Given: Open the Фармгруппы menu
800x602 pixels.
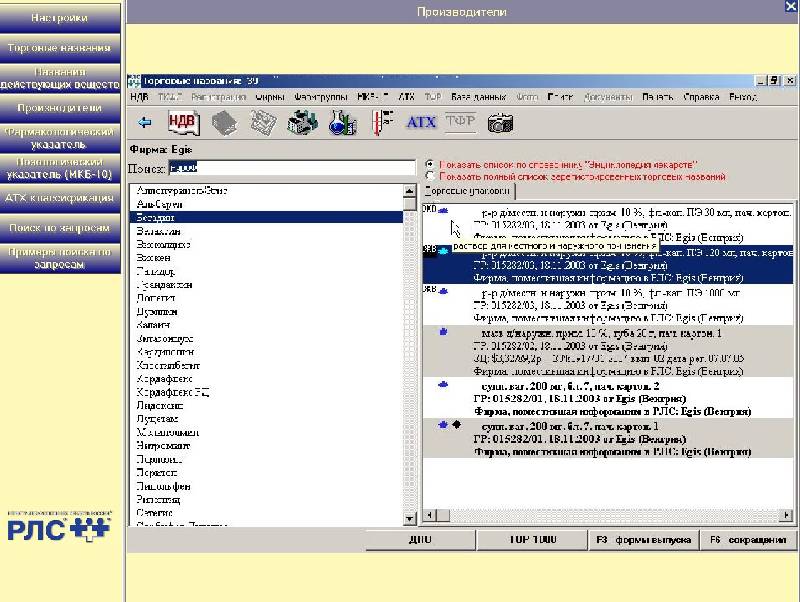Looking at the screenshot, I should (320, 97).
